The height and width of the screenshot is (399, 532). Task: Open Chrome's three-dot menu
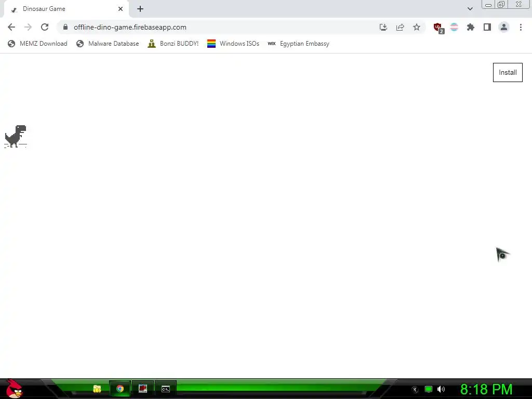(521, 27)
